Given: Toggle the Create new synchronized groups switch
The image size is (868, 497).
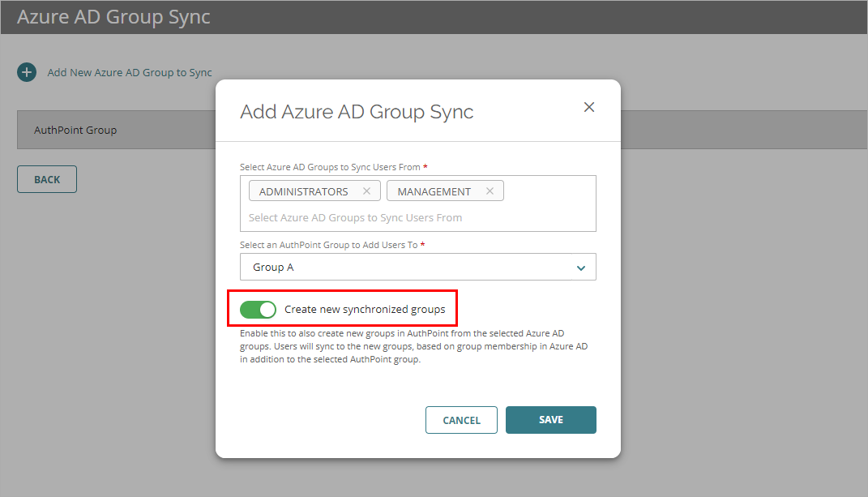Looking at the screenshot, I should [x=258, y=309].
